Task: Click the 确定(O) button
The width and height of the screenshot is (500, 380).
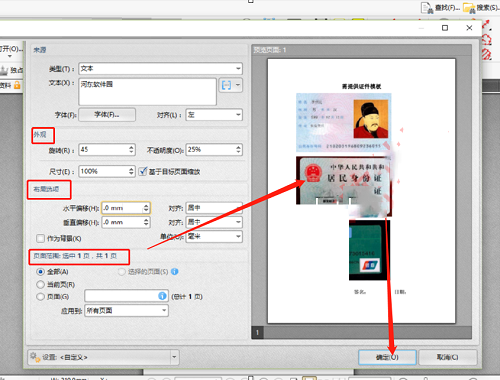Action: click(387, 357)
